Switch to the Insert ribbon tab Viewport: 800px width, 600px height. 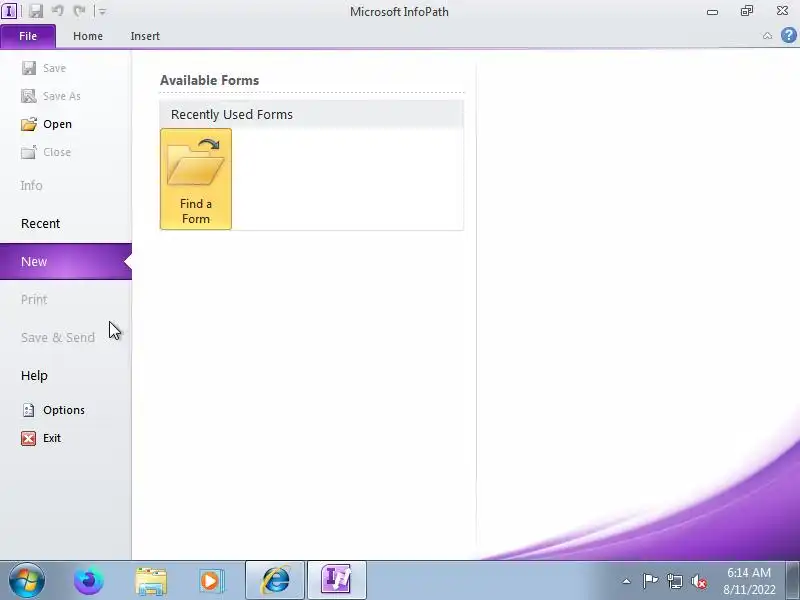click(145, 36)
